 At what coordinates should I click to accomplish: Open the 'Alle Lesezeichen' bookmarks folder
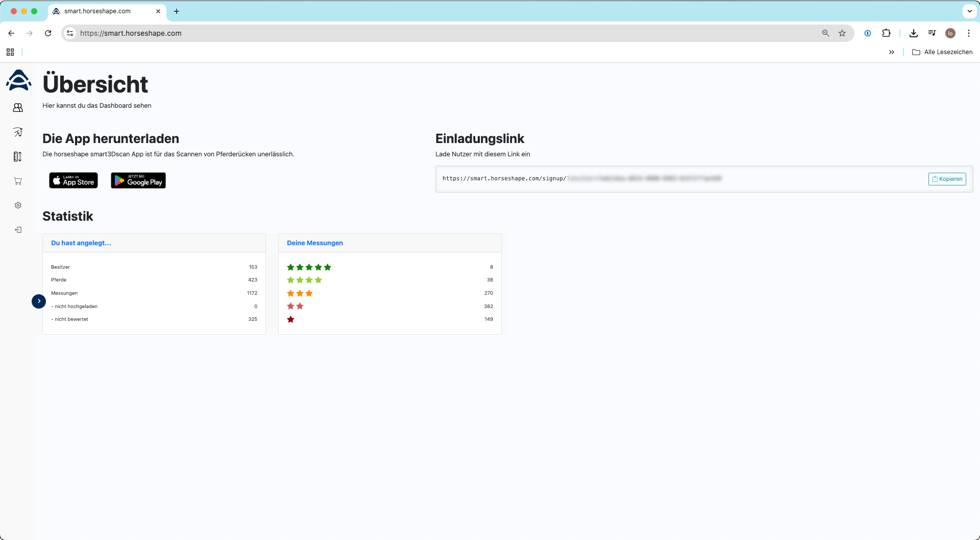(x=942, y=52)
